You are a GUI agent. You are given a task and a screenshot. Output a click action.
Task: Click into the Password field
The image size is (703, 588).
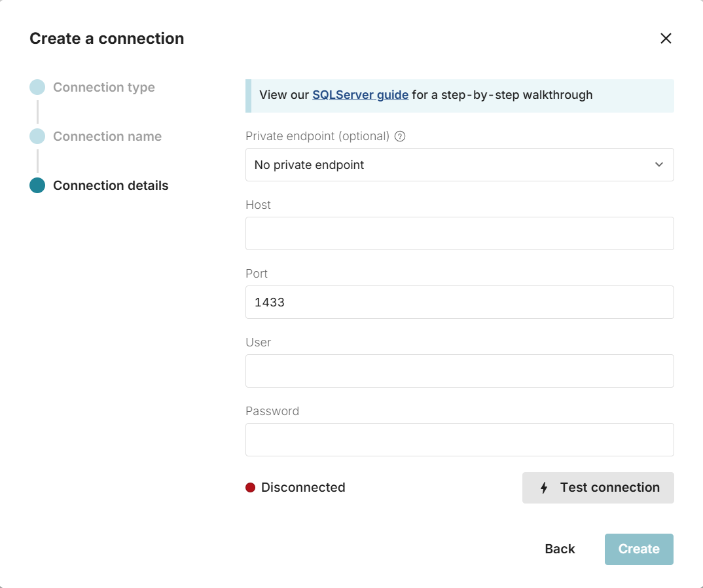(460, 440)
